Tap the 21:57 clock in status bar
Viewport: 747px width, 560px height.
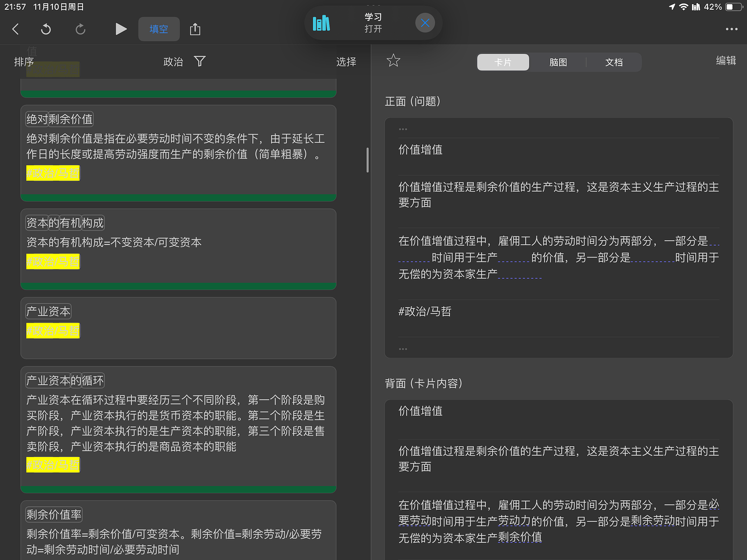click(15, 7)
